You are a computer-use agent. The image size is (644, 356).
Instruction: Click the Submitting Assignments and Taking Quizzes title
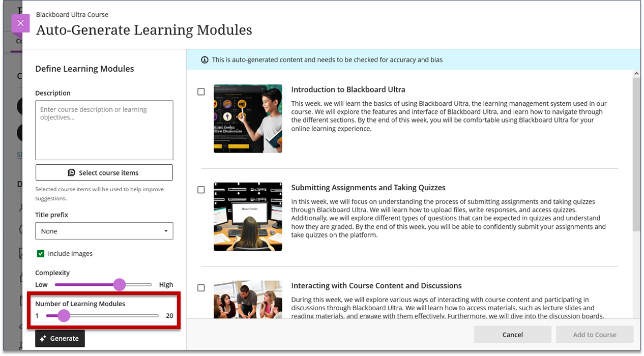click(368, 188)
